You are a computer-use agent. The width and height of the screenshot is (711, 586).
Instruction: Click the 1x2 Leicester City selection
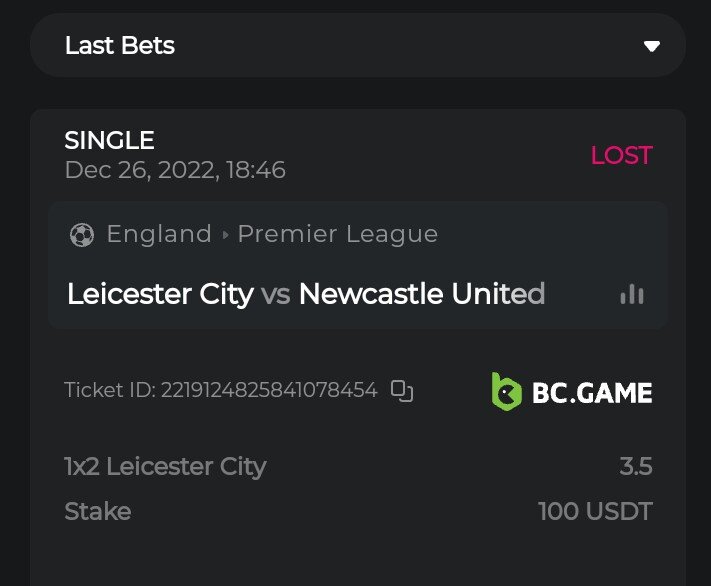(x=165, y=466)
